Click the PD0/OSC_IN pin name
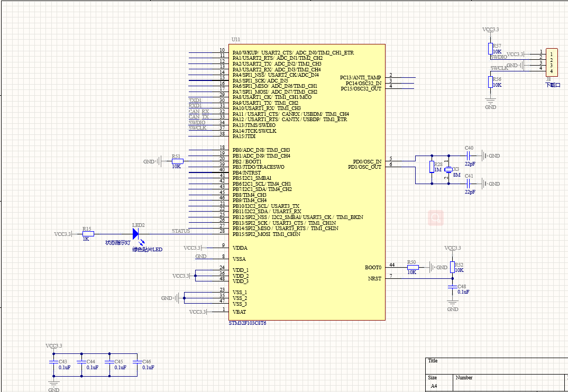 coord(368,161)
